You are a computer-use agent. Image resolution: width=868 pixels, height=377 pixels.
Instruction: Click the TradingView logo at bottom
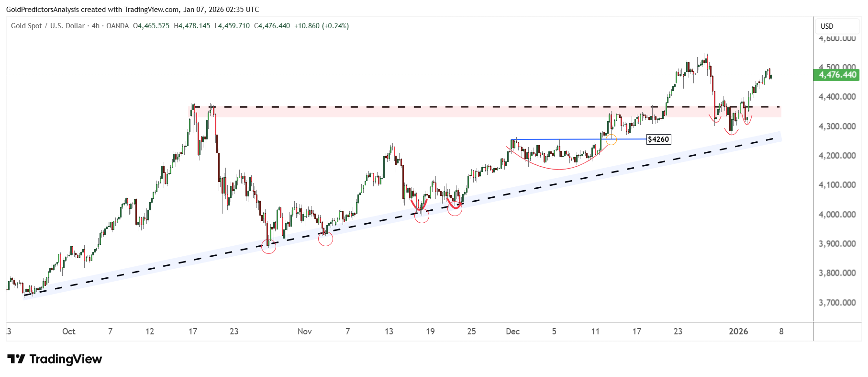pyautogui.click(x=55, y=359)
